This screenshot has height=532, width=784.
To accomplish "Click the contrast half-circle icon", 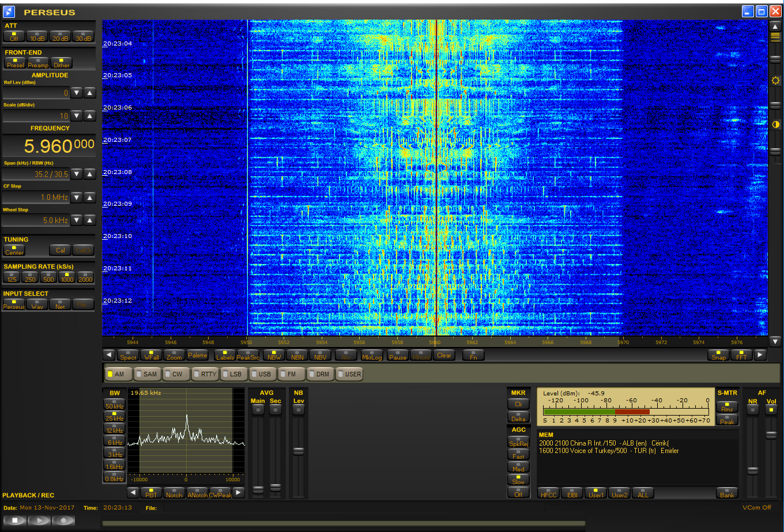I will point(775,124).
